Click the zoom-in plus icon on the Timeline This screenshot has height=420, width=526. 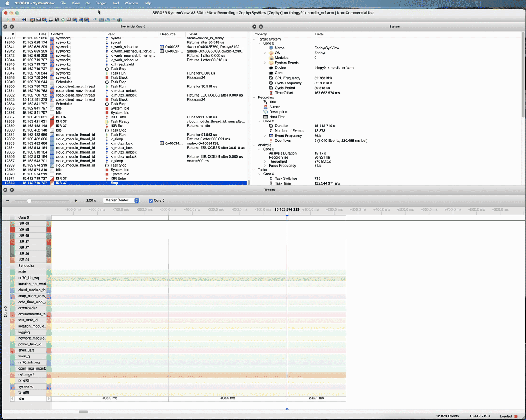coord(76,200)
